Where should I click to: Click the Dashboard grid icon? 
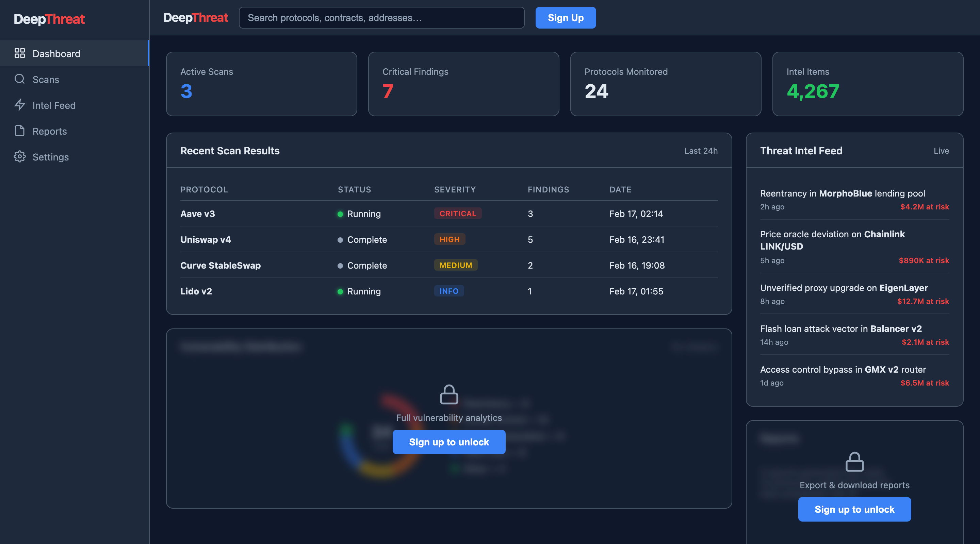tap(19, 53)
